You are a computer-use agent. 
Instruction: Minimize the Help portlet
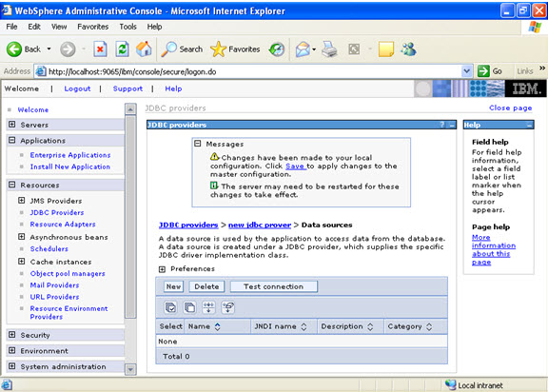click(529, 125)
